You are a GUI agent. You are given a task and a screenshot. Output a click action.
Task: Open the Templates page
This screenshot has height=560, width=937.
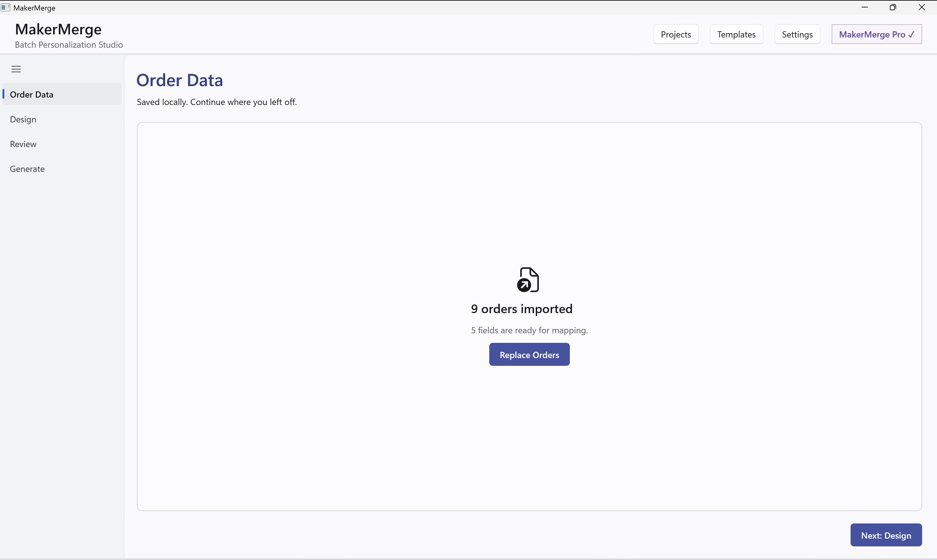click(736, 34)
